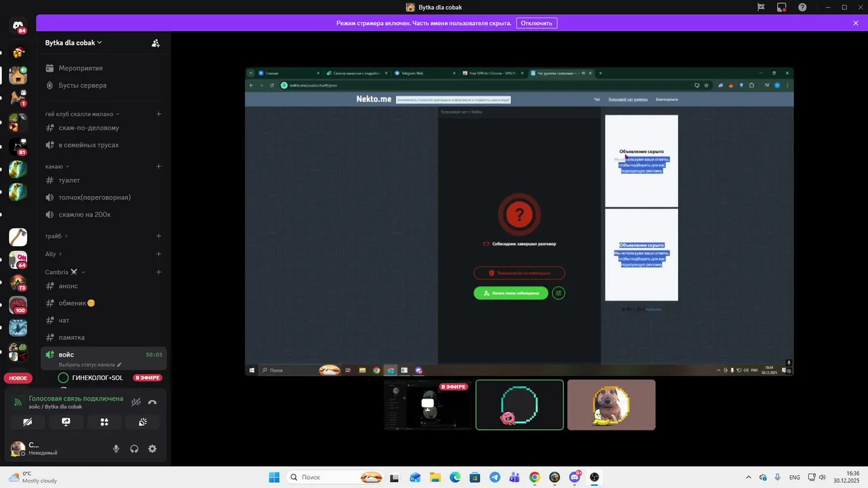868x488 pixels.
Task: Show hidden tray icons chevron
Action: click(x=749, y=477)
